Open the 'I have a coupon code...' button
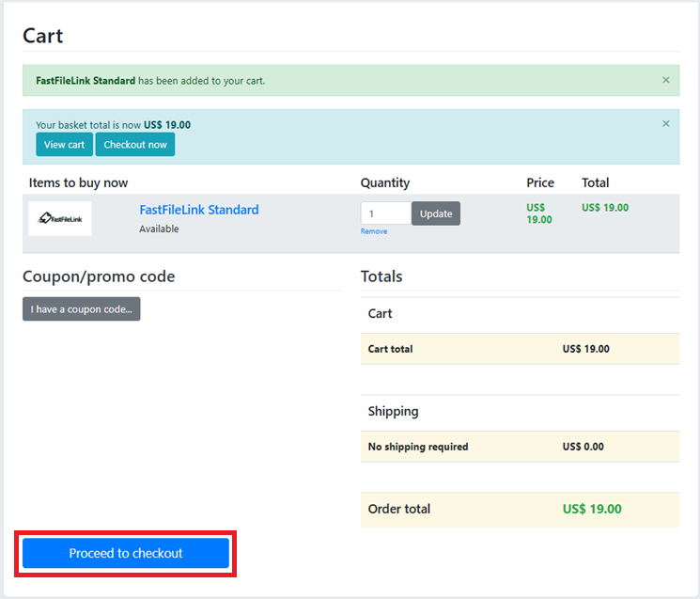This screenshot has height=599, width=700. click(81, 309)
